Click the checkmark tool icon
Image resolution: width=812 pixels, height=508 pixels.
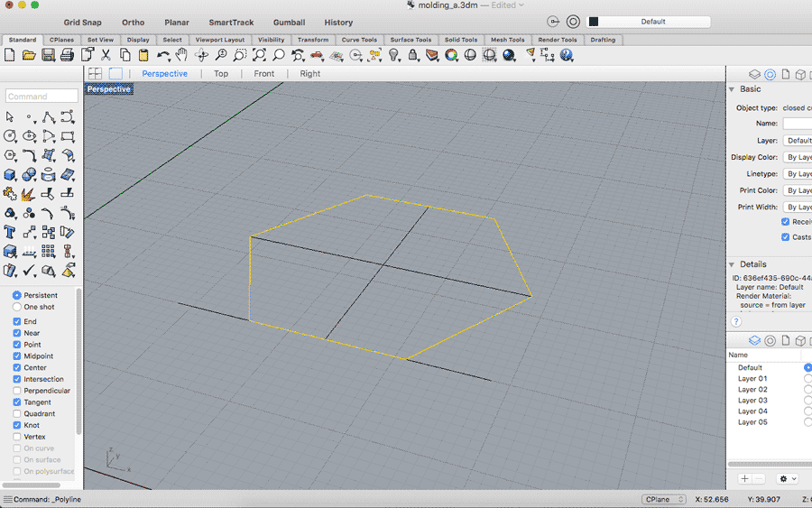point(29,271)
